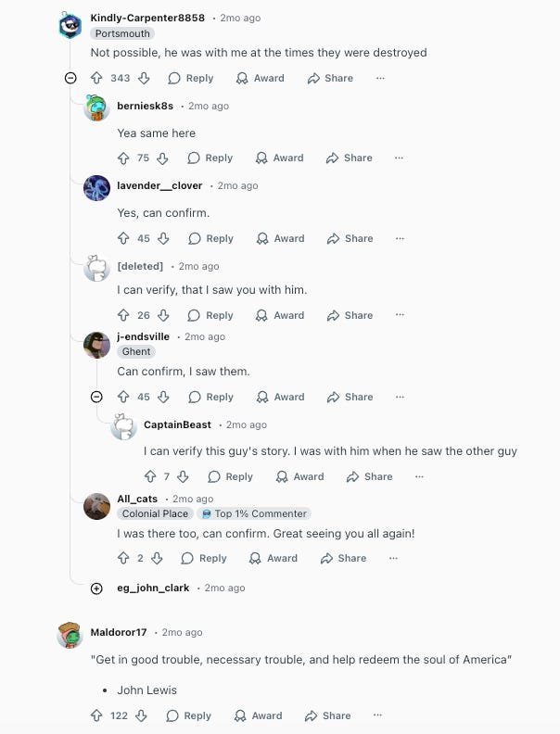Collapse j-endsville's reply thread

tap(96, 397)
